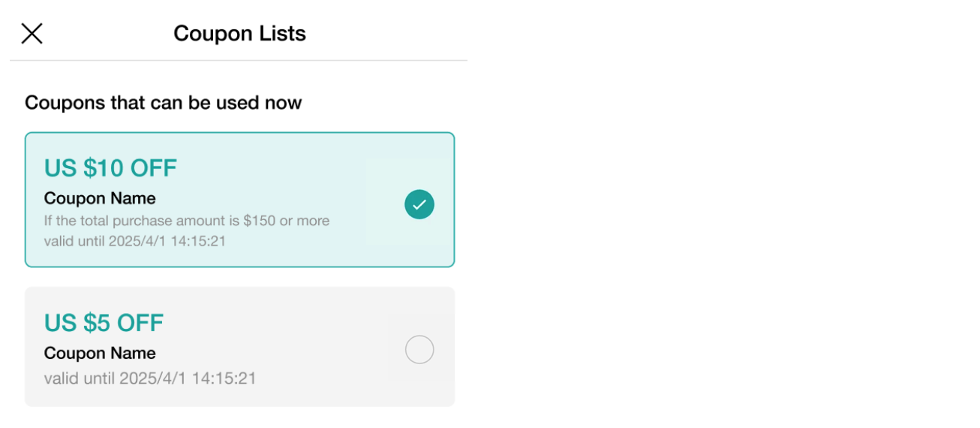Click the $150 minimum purchase condition text
Viewport: 980px width, 428px height.
pos(186,221)
